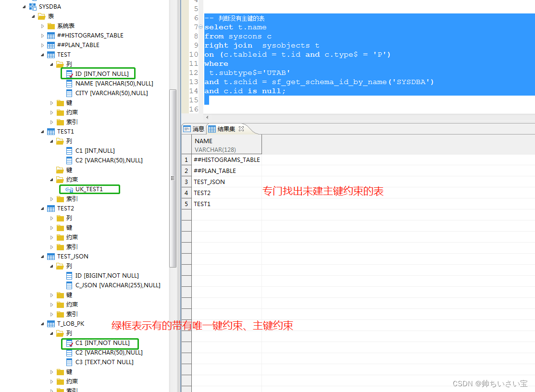
Task: Click the T_LOB_PK table icon
Action: [x=51, y=324]
